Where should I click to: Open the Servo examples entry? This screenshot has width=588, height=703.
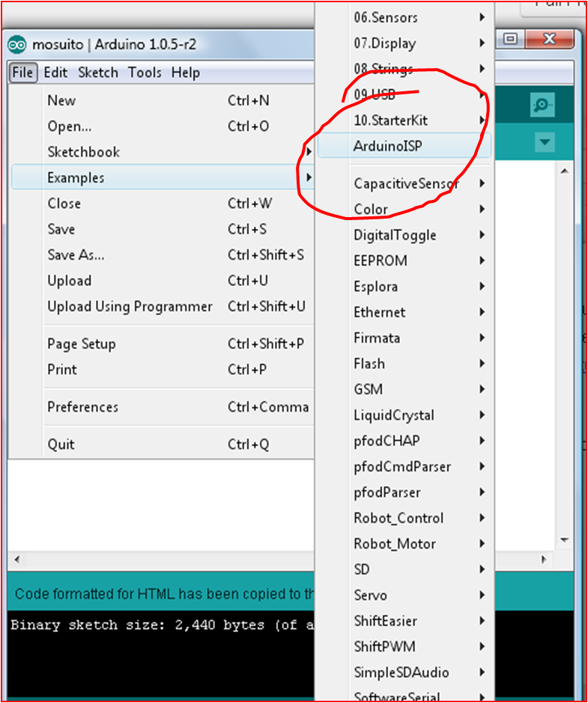click(404, 595)
